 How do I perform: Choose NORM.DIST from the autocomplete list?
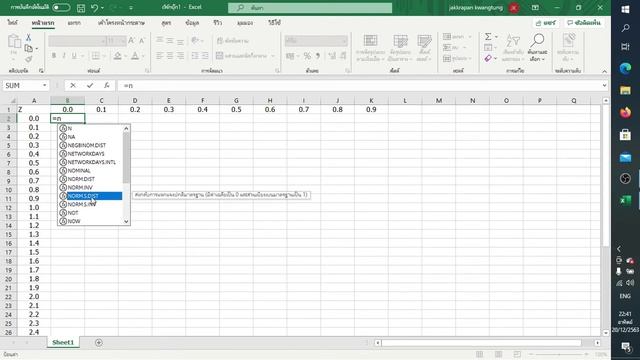click(x=90, y=179)
